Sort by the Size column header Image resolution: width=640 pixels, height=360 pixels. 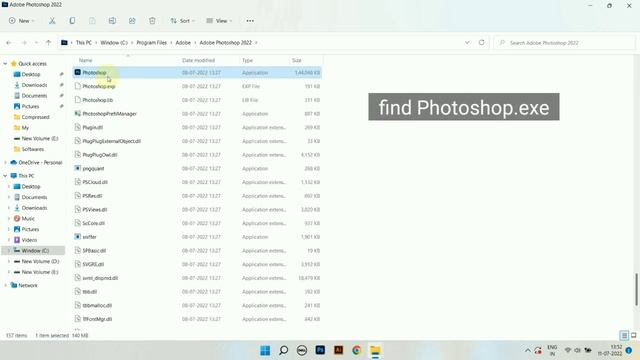(x=297, y=60)
